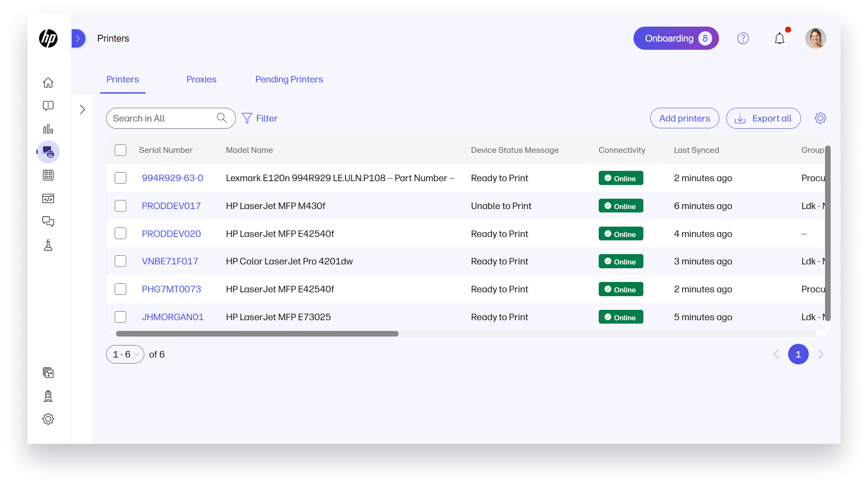The width and height of the screenshot is (868, 485).
Task: Expand the side panel chevron beside search
Action: coord(82,110)
